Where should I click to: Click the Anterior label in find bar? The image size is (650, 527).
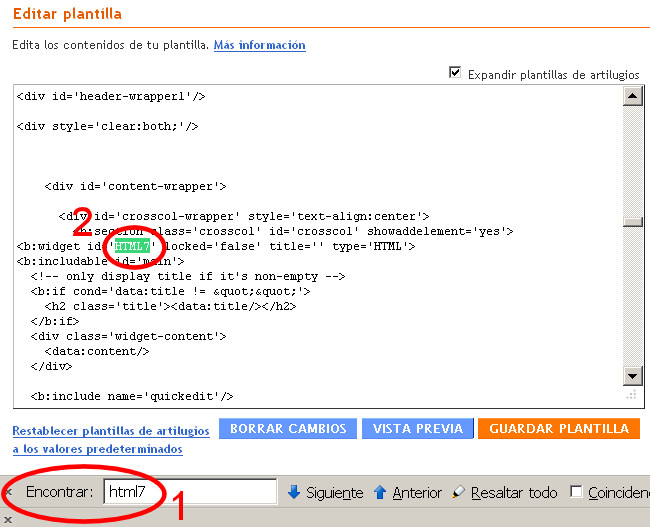coord(417,492)
